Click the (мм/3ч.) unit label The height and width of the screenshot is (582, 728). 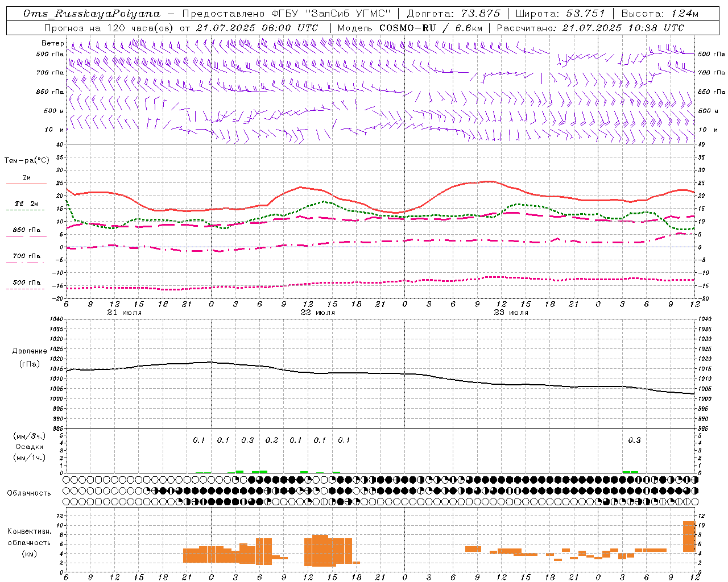30,436
